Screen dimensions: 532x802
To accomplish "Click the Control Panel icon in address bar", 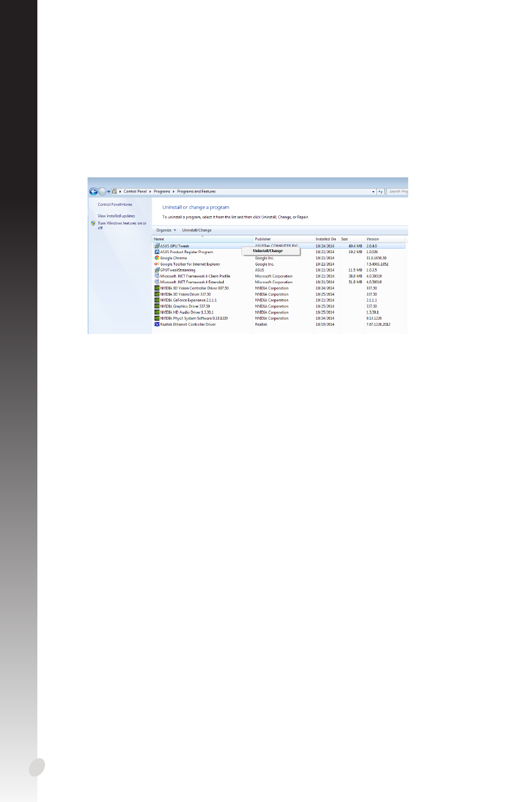I will coord(114,191).
